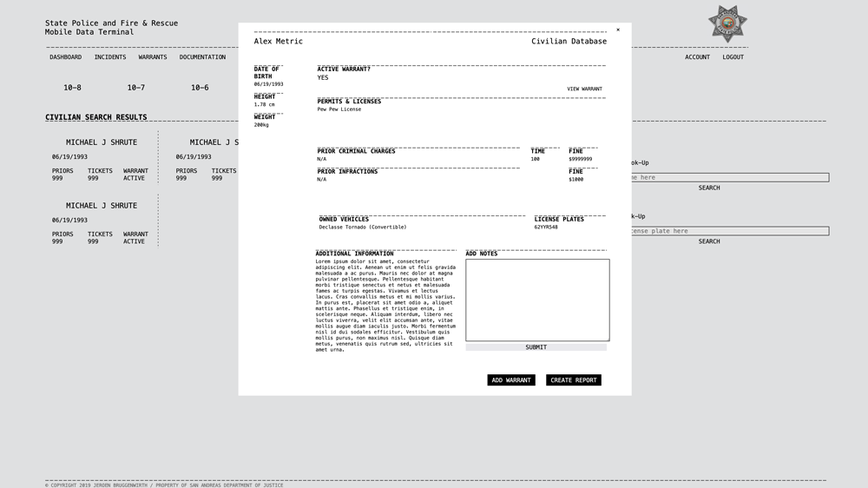Open the Warrants section

[x=153, y=57]
